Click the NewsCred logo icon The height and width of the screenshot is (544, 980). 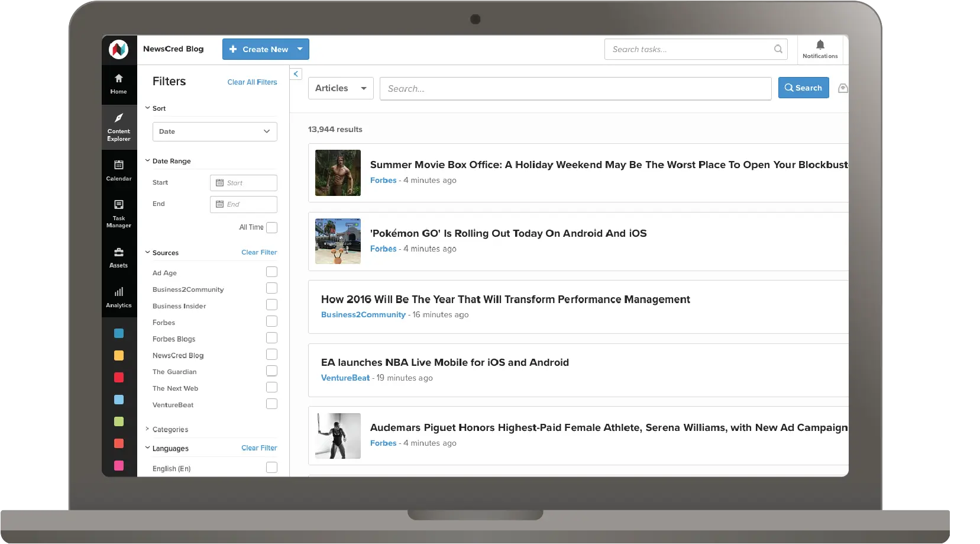pos(118,49)
